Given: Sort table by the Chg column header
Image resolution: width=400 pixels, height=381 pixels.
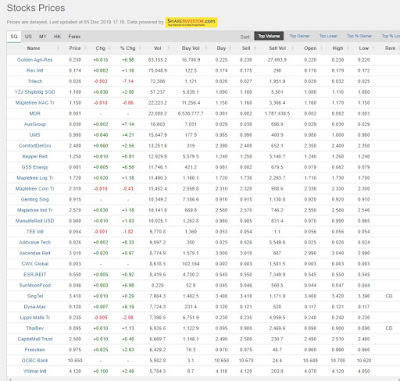Looking at the screenshot, I should (100, 48).
